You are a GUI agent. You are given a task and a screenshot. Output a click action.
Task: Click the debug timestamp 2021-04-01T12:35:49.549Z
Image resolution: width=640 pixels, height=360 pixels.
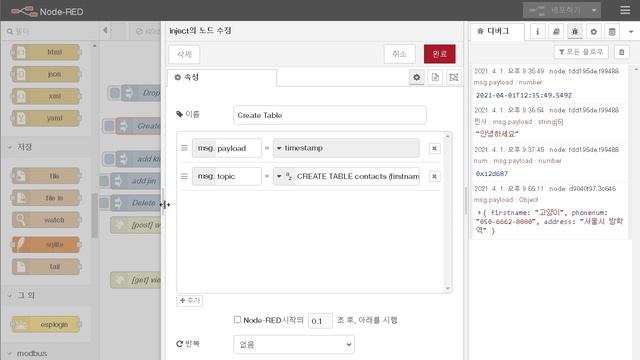524,95
